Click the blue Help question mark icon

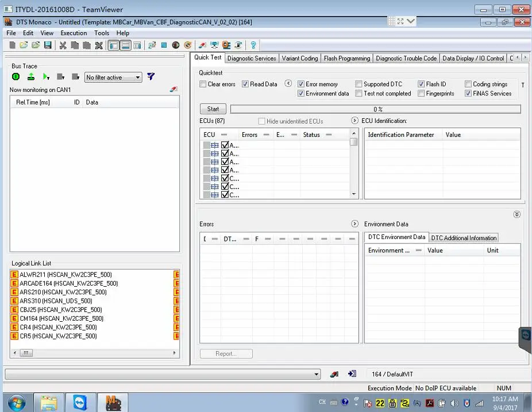pos(253,45)
